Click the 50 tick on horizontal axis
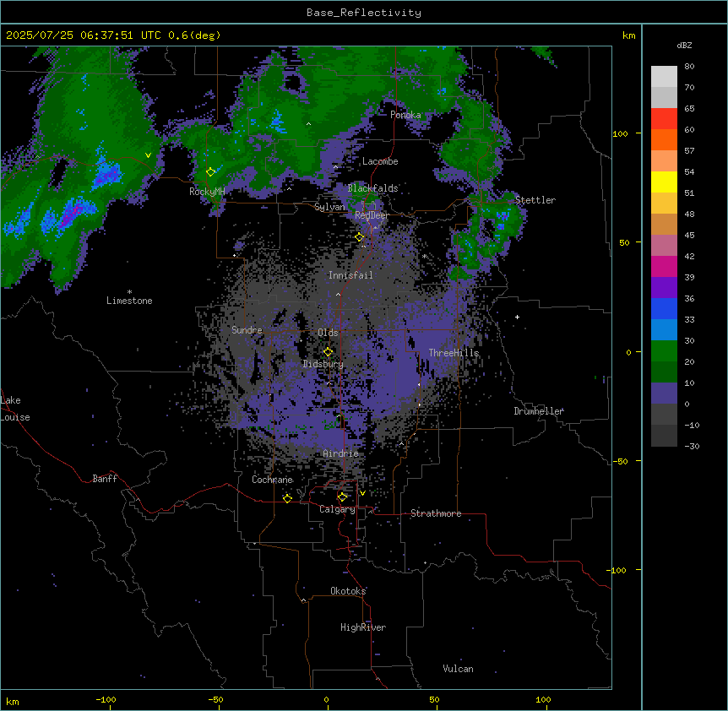728x711 pixels. [434, 699]
